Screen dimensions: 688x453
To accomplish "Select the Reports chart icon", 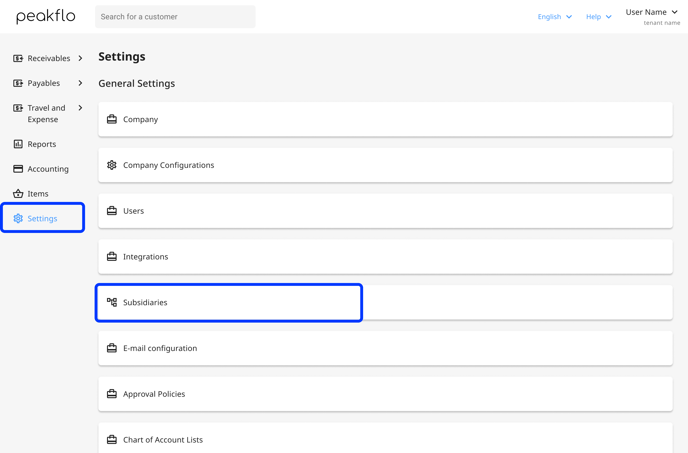I will click(x=18, y=144).
